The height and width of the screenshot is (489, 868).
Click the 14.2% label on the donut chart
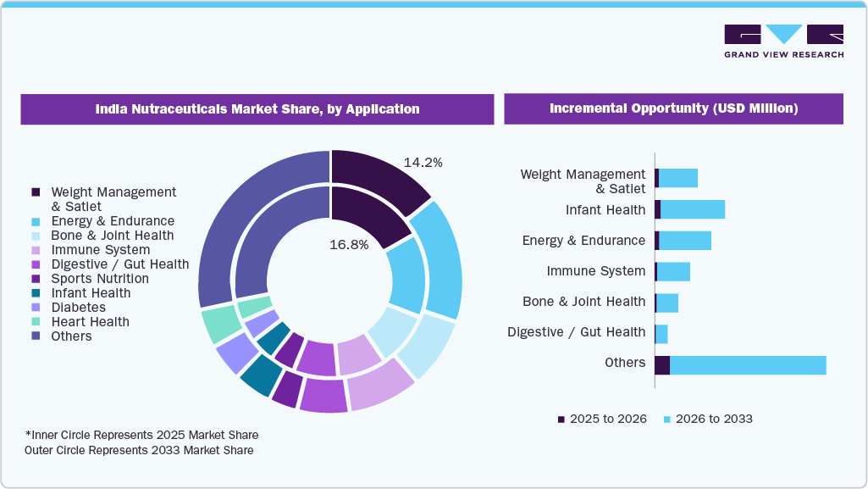tap(423, 162)
